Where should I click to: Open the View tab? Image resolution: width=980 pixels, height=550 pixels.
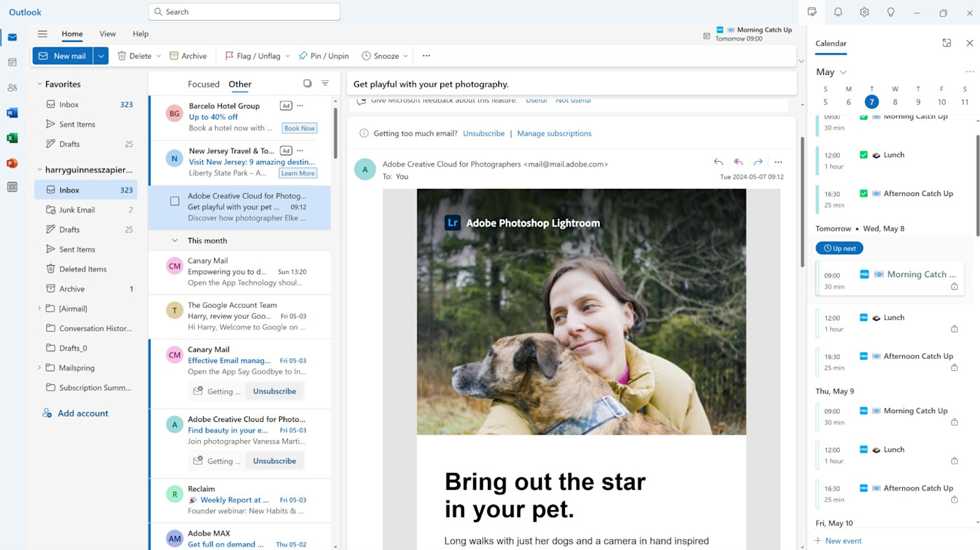(x=108, y=34)
